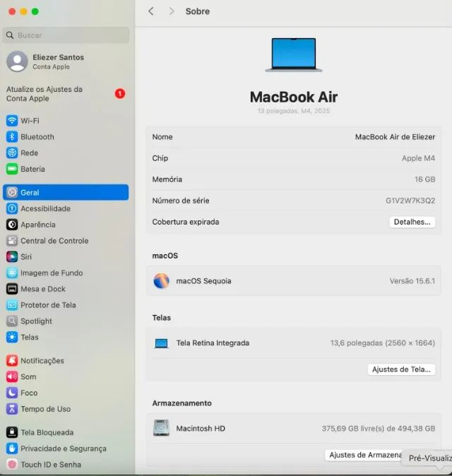The height and width of the screenshot is (476, 452).
Task: Click the red notification badge
Action: point(120,93)
